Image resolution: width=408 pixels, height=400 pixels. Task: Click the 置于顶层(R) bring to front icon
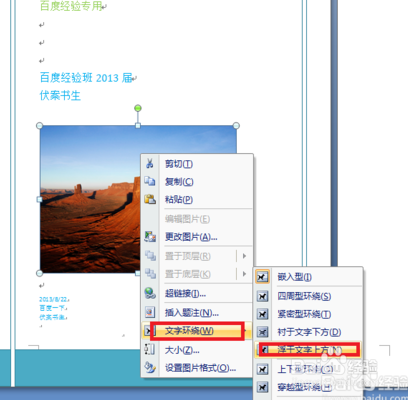click(150, 256)
